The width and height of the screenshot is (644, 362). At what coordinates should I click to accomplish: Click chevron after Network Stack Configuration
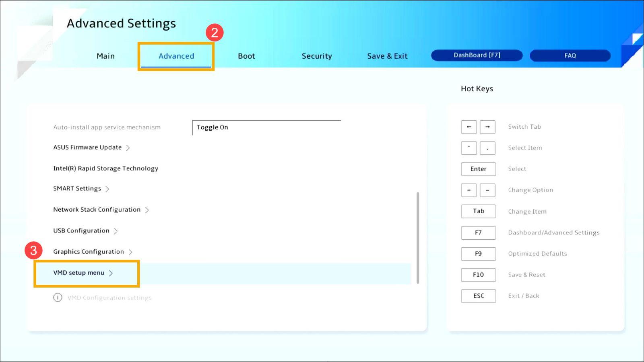point(147,210)
